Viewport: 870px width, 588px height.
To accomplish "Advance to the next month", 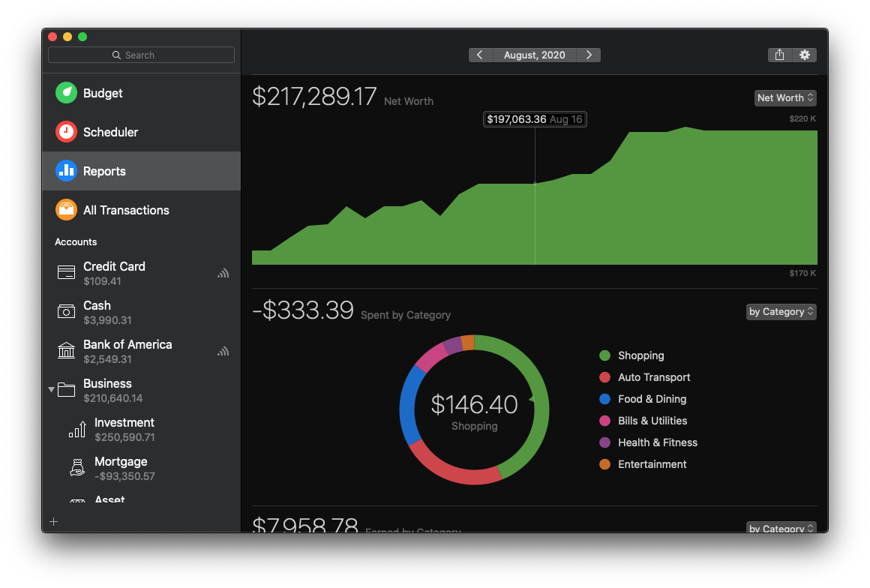I will 589,55.
